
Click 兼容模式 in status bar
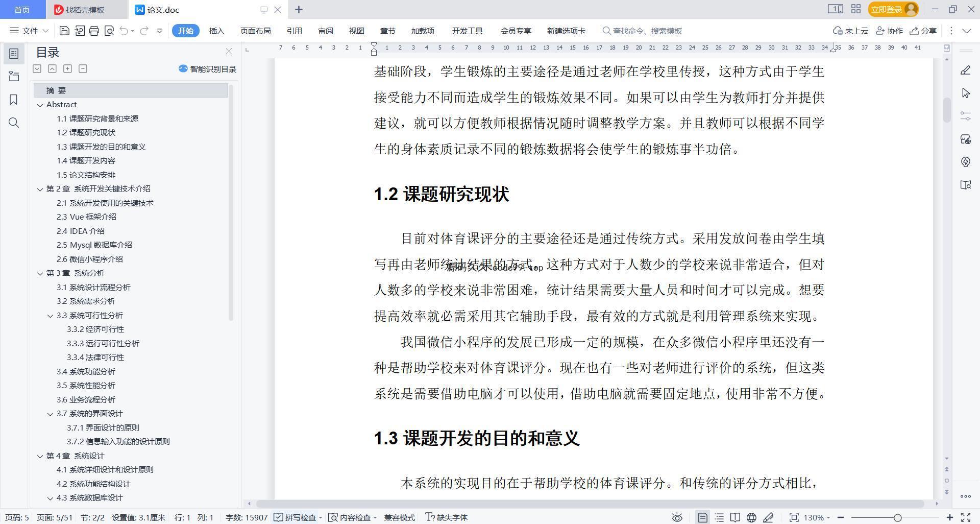(399, 517)
